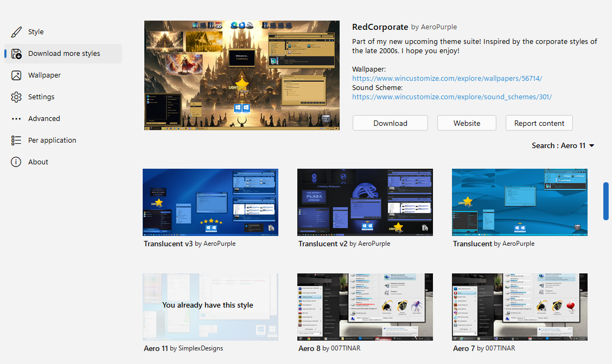Click the vertical scrollbar thumb
The width and height of the screenshot is (612, 364).
[606, 201]
